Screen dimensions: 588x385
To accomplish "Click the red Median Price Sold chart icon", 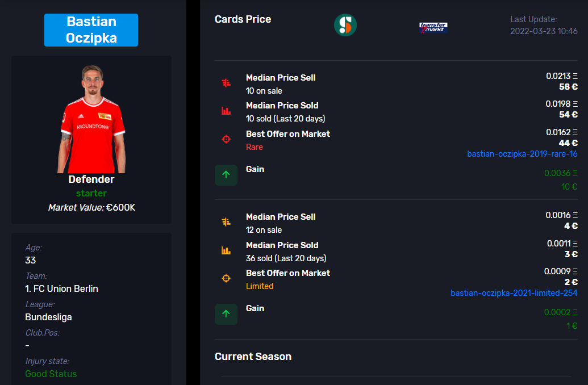I will click(226, 111).
